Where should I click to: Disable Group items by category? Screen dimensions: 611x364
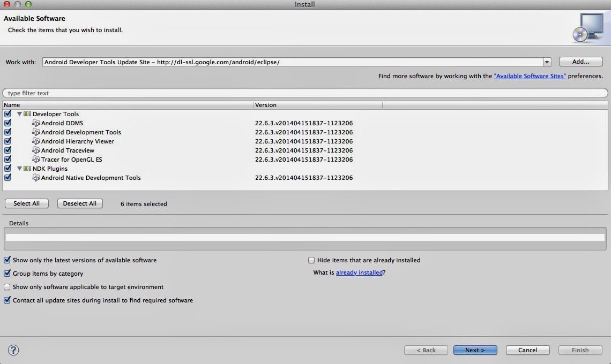tap(7, 274)
